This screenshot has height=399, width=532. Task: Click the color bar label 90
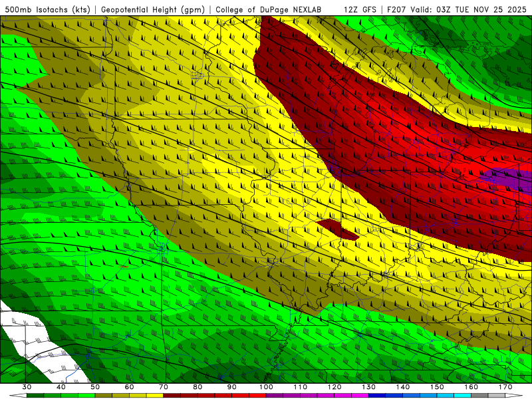pos(231,387)
